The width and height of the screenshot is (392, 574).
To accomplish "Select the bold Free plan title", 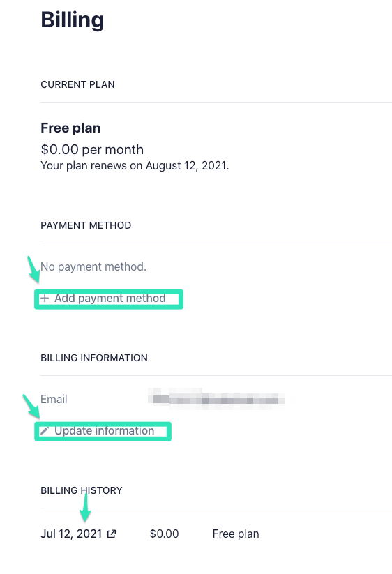I will coord(70,128).
